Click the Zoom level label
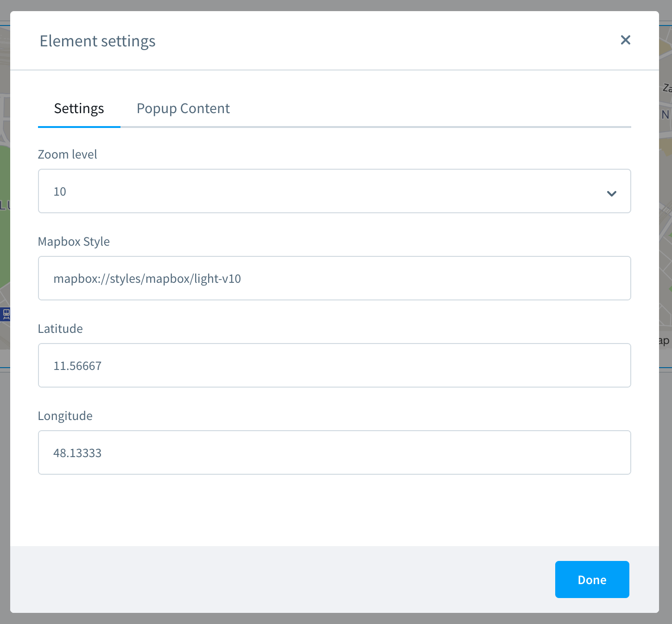This screenshot has width=672, height=624. tap(67, 154)
